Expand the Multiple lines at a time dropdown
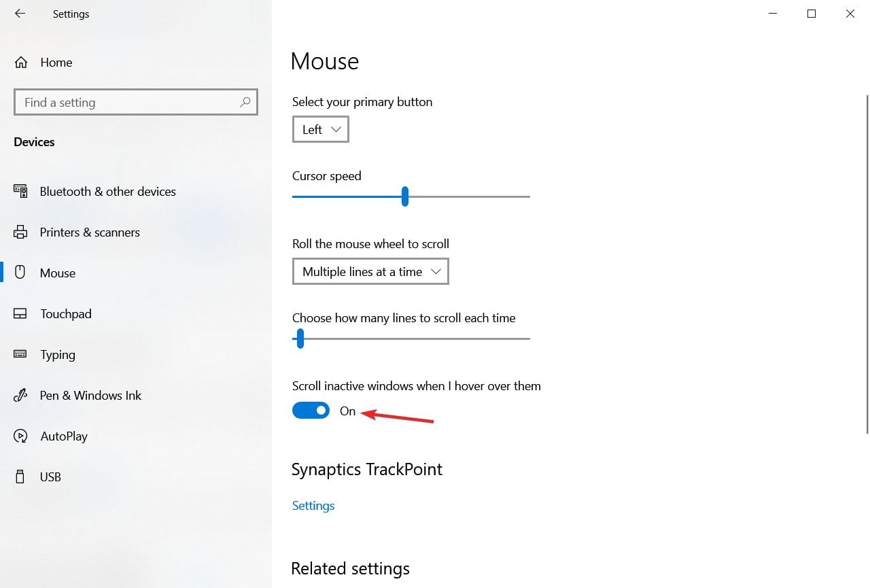Viewport: 870px width, 588px height. coord(370,271)
